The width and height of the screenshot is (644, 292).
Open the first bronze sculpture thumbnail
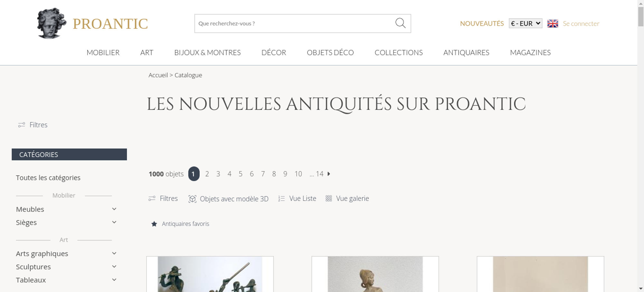210,274
